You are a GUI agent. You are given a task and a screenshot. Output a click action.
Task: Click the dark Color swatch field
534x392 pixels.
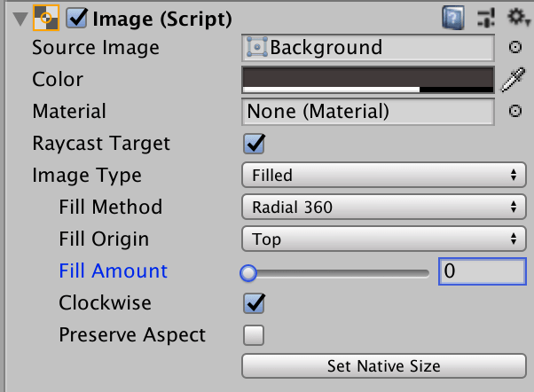coord(368,80)
